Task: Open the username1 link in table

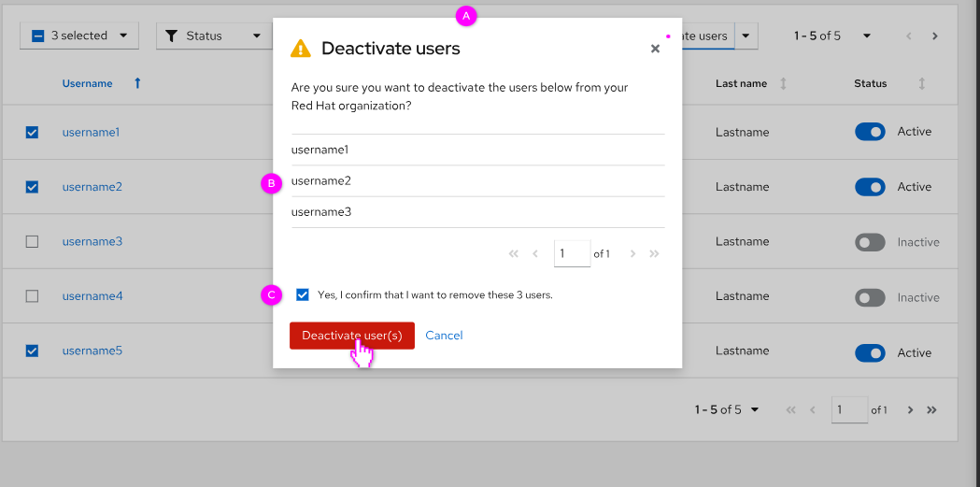Action: coord(91,133)
